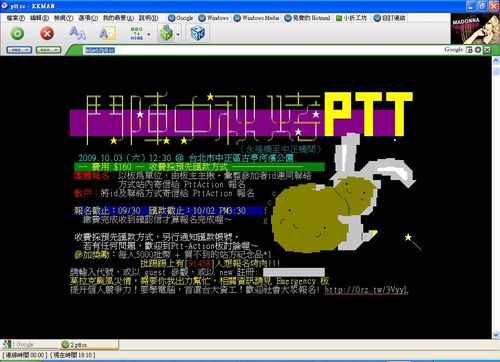Click the KKMAN app icon in title bar
This screenshot has width=500, height=362.
coord(5,6)
